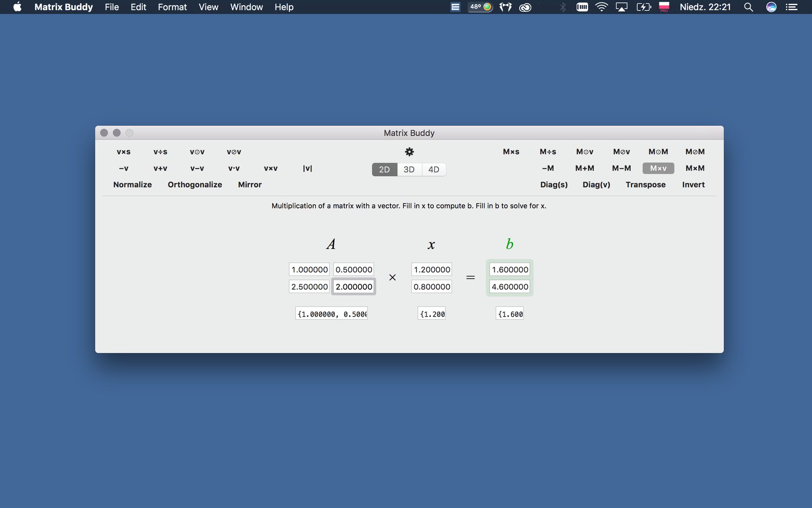Image resolution: width=812 pixels, height=508 pixels.
Task: Click vector x cell with 1.200000
Action: tap(432, 269)
